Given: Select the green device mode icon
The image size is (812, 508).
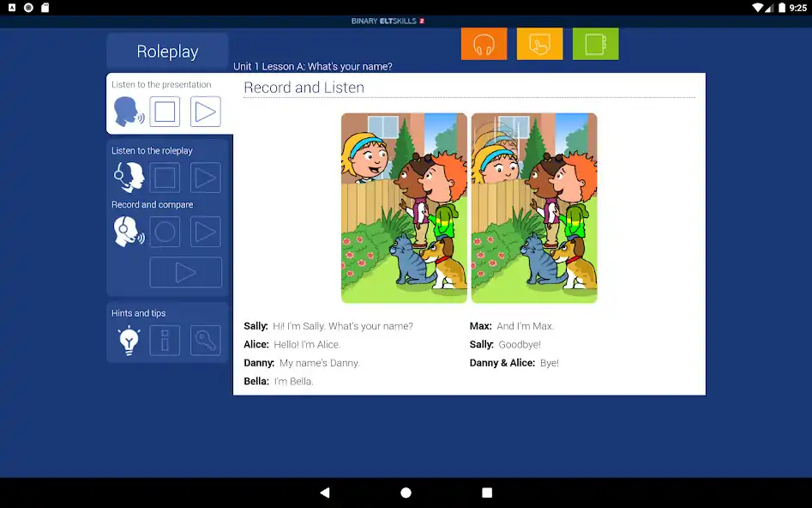Looking at the screenshot, I should tap(595, 43).
